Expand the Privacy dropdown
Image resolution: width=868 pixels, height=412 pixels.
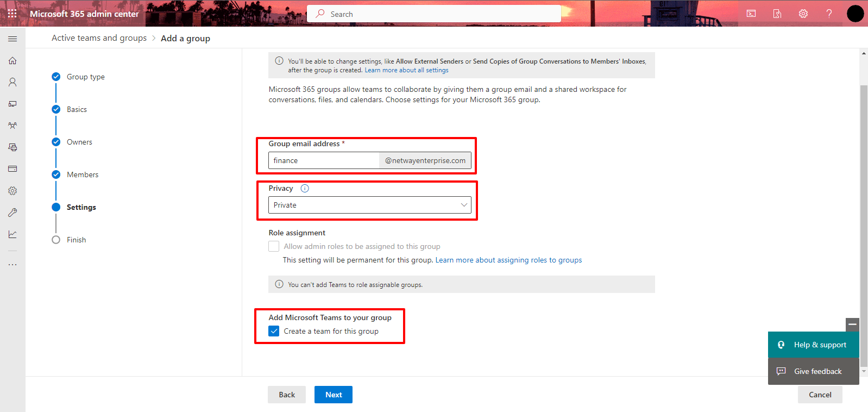pyautogui.click(x=369, y=205)
